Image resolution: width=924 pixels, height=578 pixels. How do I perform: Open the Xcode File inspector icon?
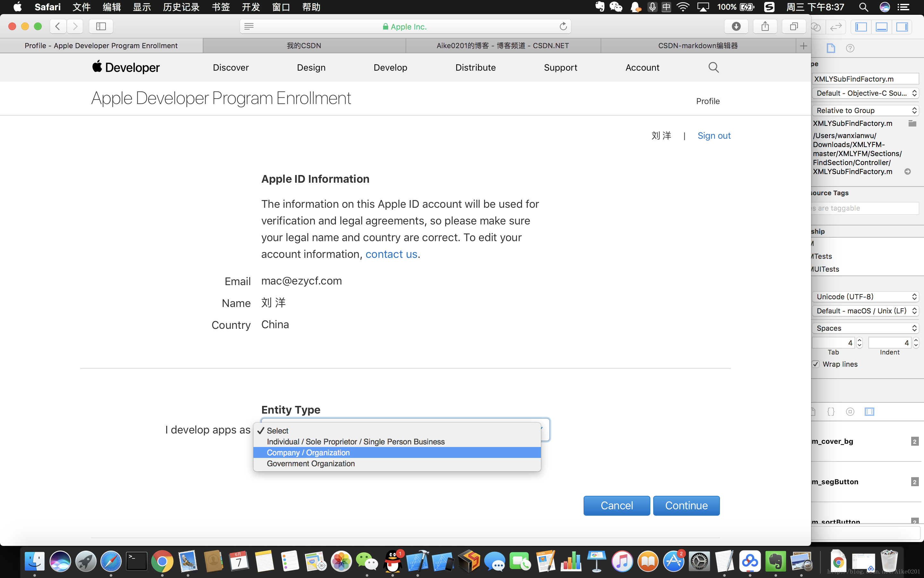pyautogui.click(x=831, y=48)
